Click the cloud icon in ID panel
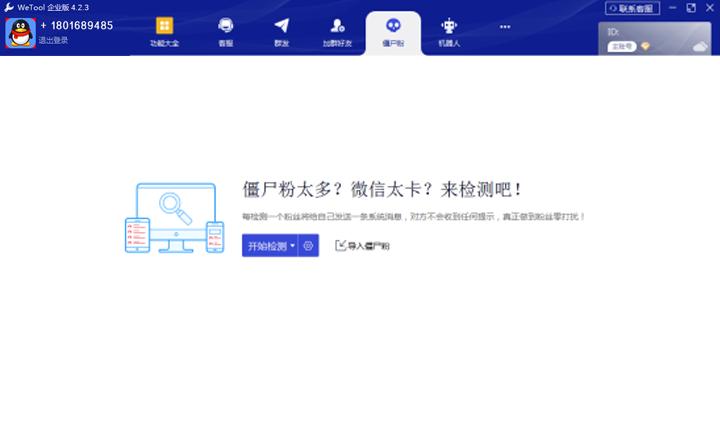The image size is (720, 433). click(700, 46)
